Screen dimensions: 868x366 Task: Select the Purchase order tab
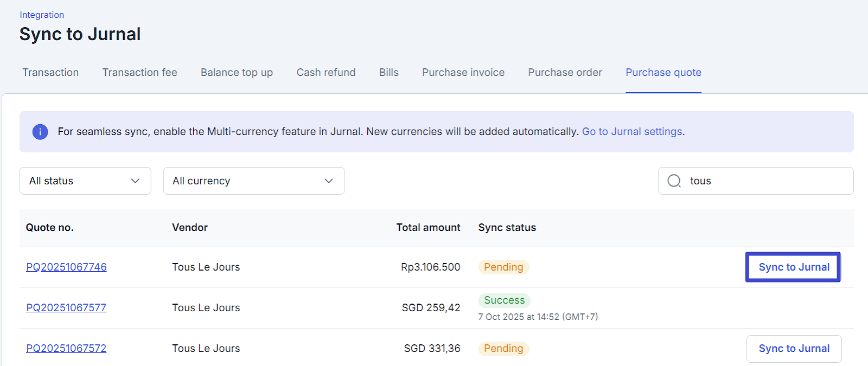click(565, 73)
